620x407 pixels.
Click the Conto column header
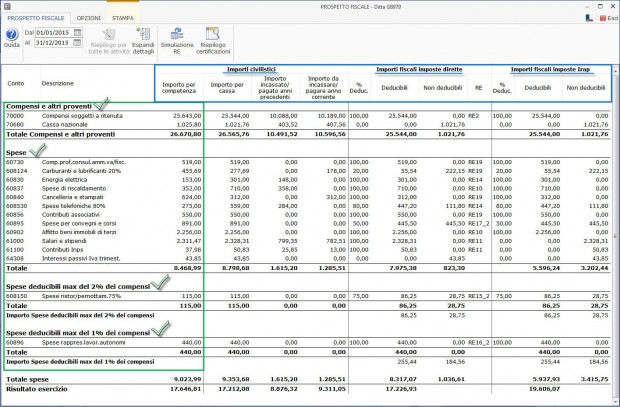pyautogui.click(x=16, y=83)
